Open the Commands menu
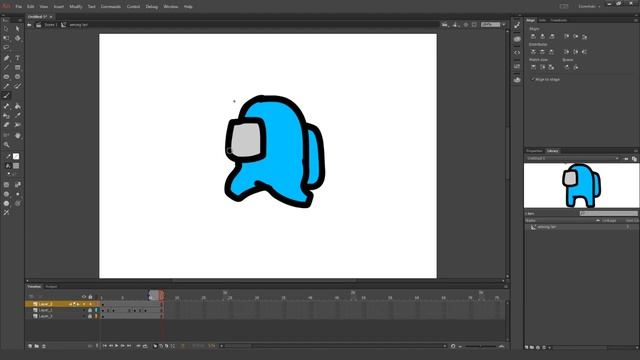Viewport: 640px width, 360px height. [x=111, y=7]
